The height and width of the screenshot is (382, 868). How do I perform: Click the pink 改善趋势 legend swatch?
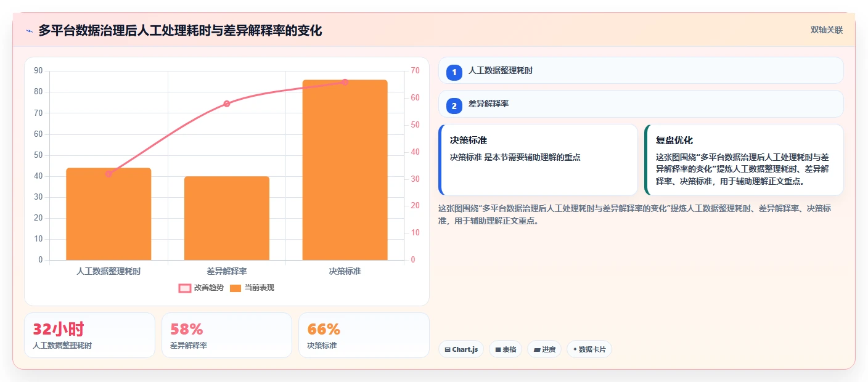(185, 288)
